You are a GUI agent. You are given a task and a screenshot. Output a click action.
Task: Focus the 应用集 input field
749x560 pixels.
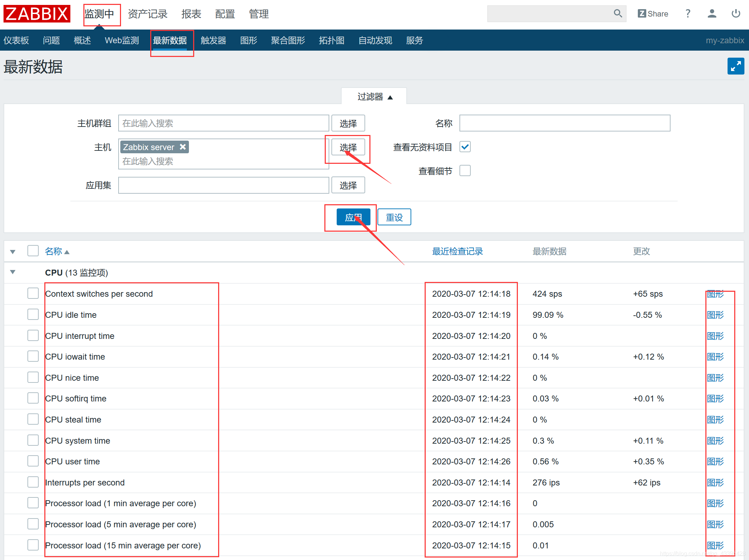pos(224,185)
